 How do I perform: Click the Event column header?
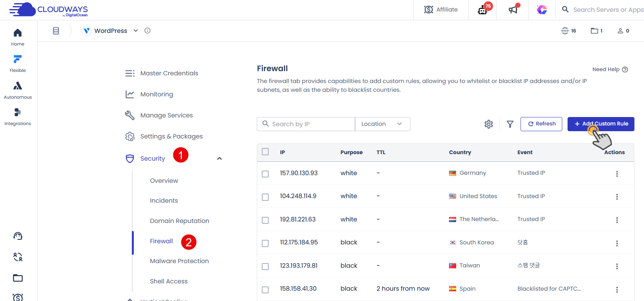[x=525, y=152]
